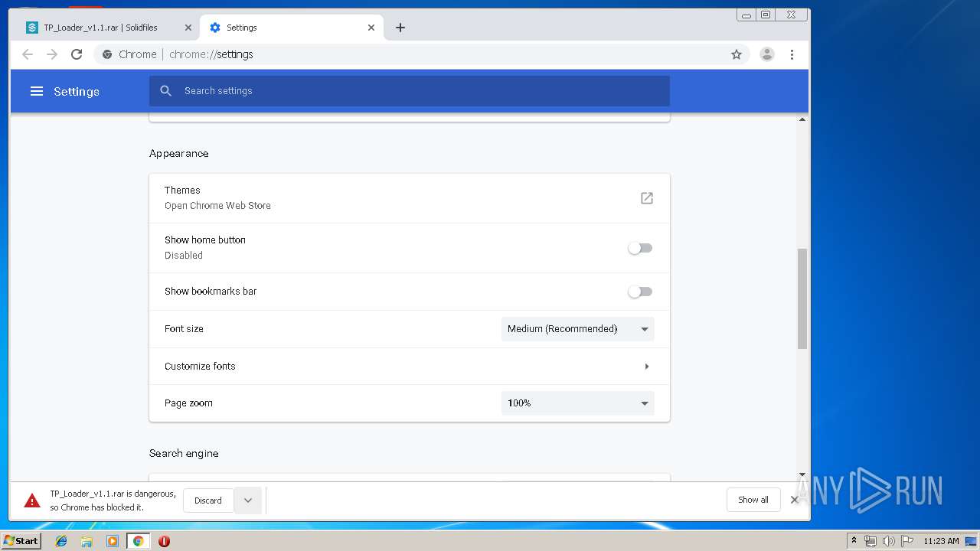Click the network tray icon
This screenshot has height=551, width=980.
pos(871,541)
